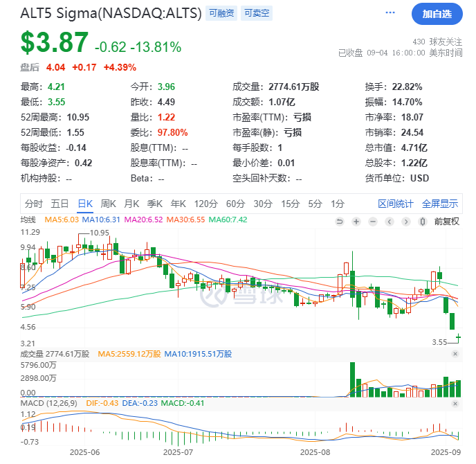
Task: Pan chart left with arrow icon
Action: click(390, 222)
